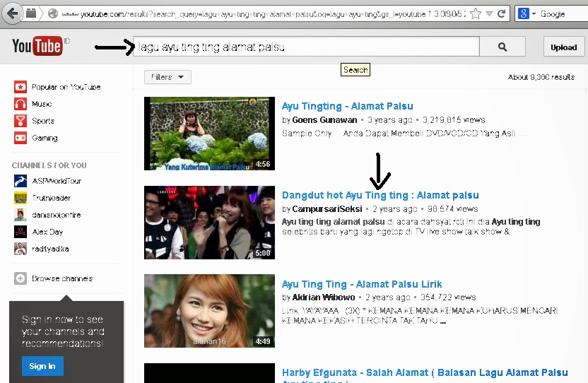Click the blue Sign in button
The image size is (588, 383).
click(x=42, y=366)
